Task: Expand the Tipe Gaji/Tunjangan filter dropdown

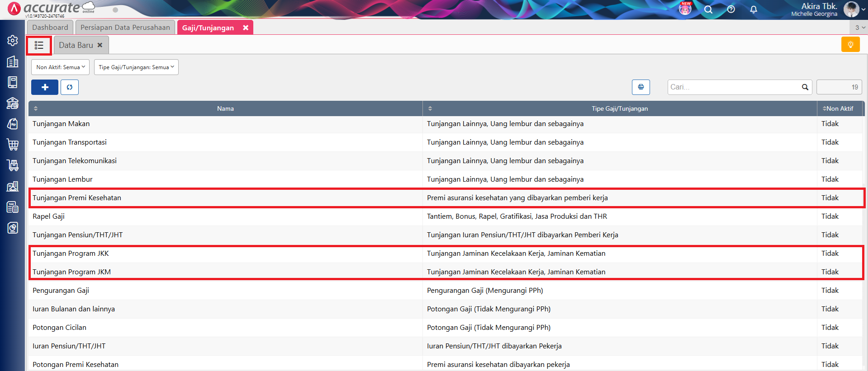Action: 136,67
